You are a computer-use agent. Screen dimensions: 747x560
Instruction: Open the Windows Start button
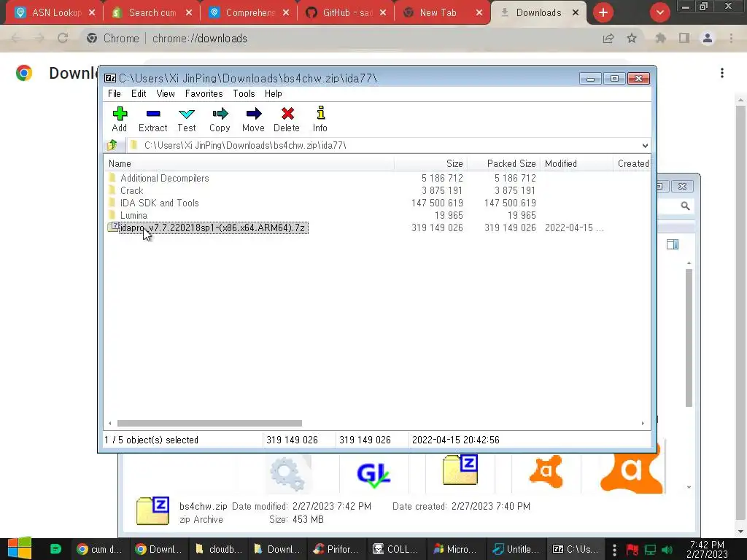coord(20,548)
